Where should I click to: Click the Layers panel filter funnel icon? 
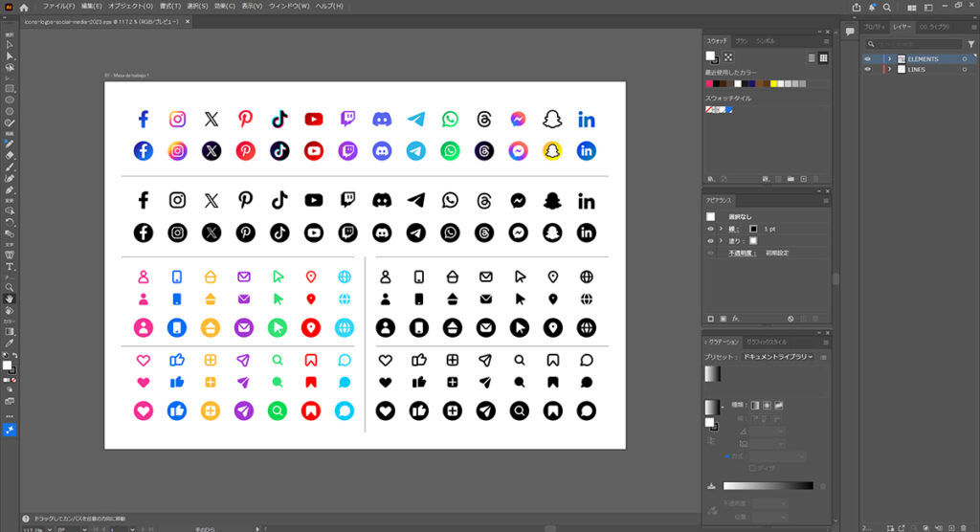971,44
